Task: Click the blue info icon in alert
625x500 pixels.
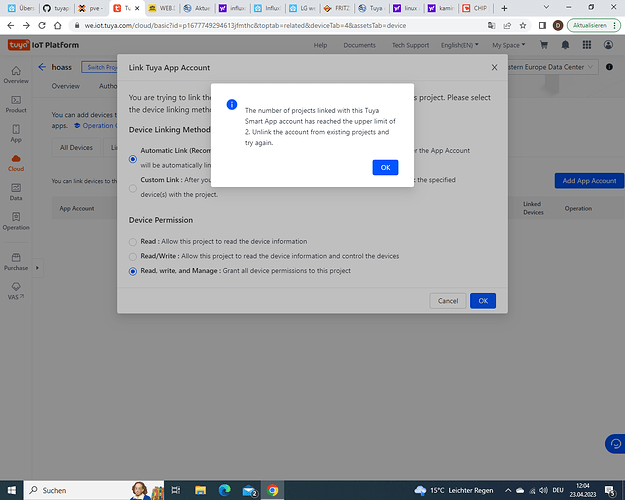Action: (232, 104)
